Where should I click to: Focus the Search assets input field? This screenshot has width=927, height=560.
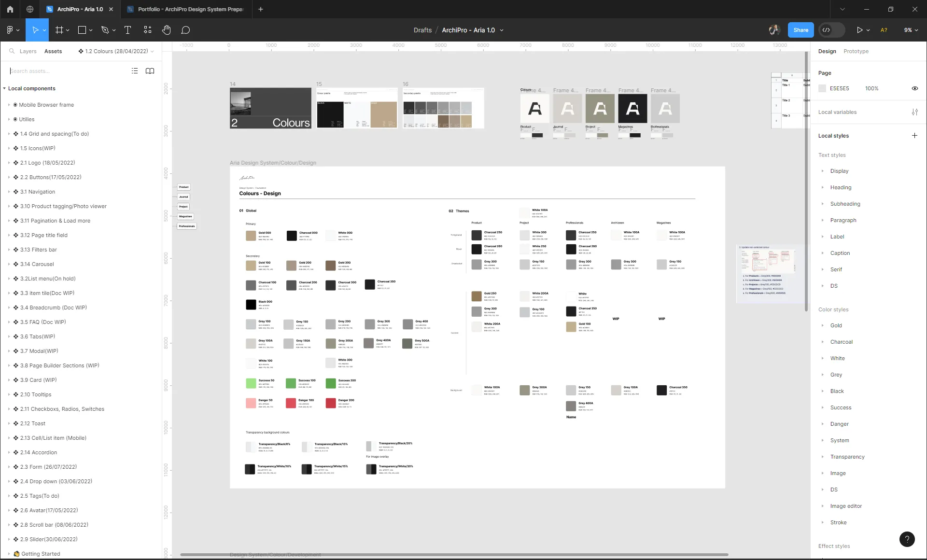pos(68,71)
